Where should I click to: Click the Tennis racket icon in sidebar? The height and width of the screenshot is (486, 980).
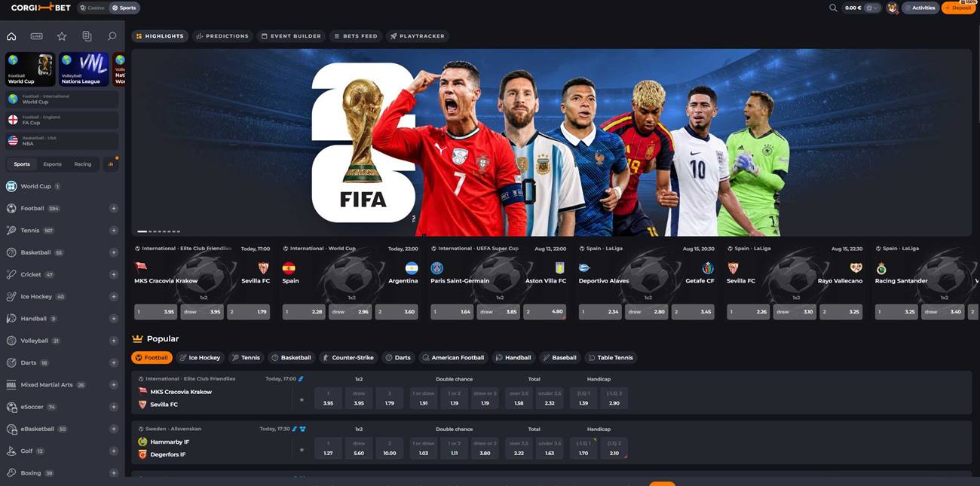tap(11, 230)
